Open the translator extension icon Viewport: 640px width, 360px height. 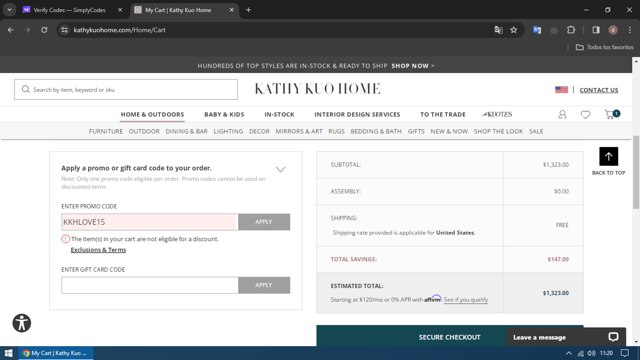tap(537, 30)
